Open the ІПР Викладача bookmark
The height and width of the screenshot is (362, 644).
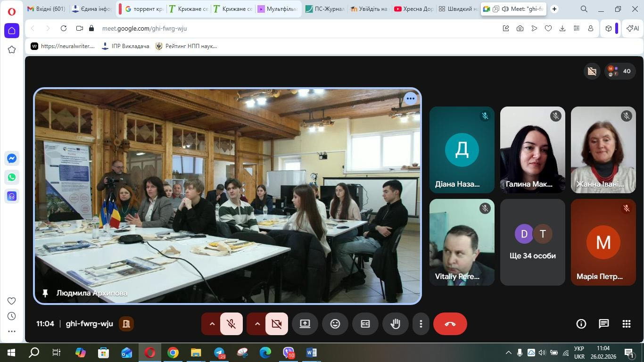[125, 46]
